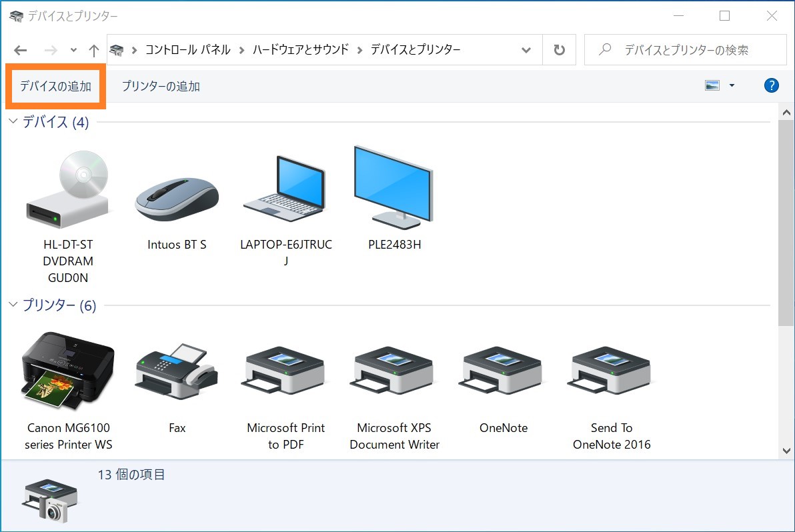Click the HL-DT-ST DVDRAM GUD0N label
The image size is (795, 532).
(x=68, y=261)
